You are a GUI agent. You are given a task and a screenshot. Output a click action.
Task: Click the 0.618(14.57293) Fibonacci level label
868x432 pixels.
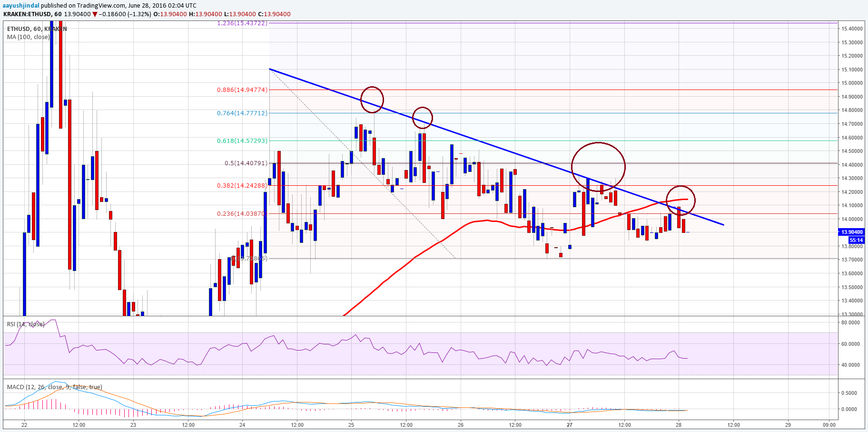[x=242, y=141]
